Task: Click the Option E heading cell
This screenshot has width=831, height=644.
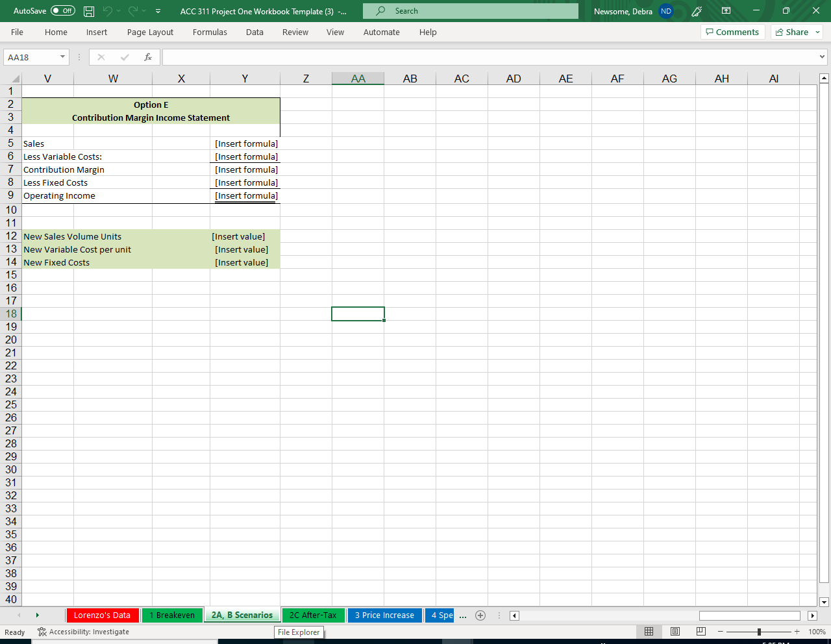Action: pyautogui.click(x=151, y=105)
